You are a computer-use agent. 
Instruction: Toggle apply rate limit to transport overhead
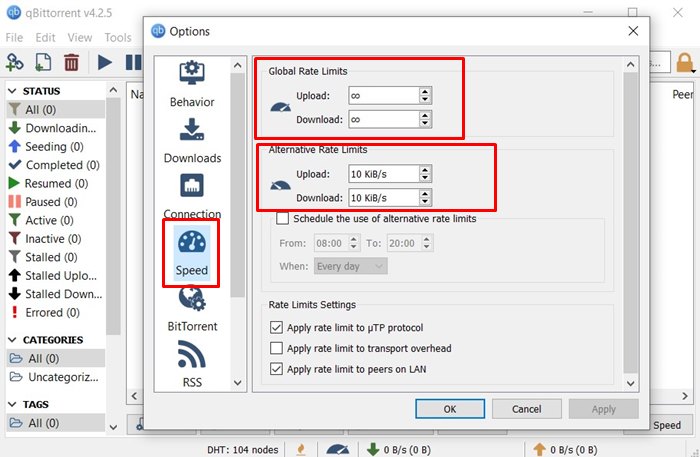click(x=276, y=348)
